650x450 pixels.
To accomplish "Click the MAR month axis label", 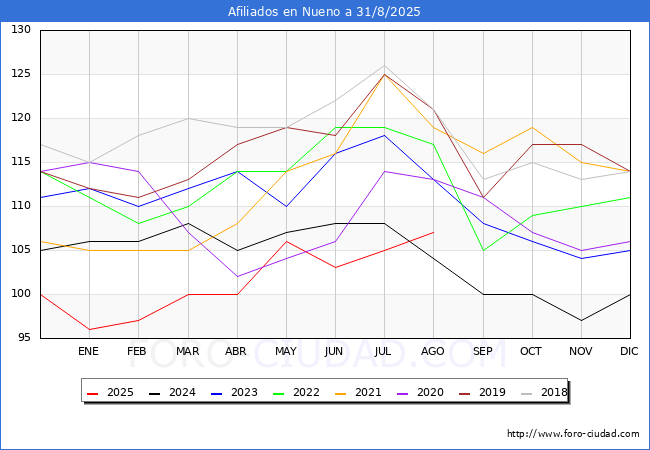I will click(187, 351).
